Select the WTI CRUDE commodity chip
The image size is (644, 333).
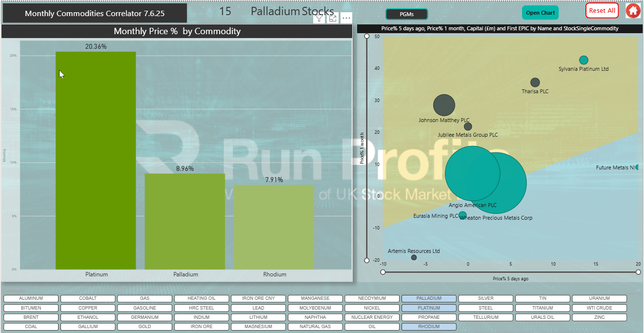click(x=600, y=308)
